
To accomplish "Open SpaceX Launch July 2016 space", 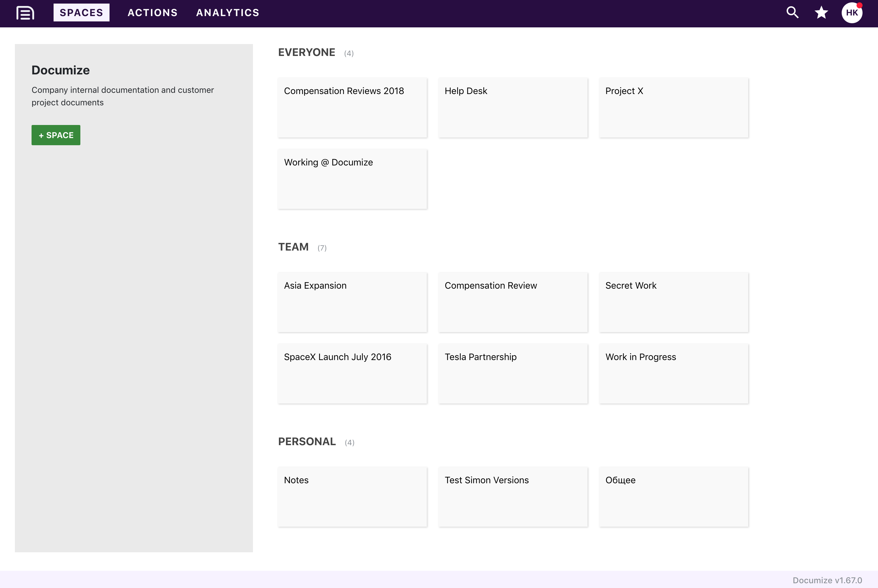I will pyautogui.click(x=352, y=373).
